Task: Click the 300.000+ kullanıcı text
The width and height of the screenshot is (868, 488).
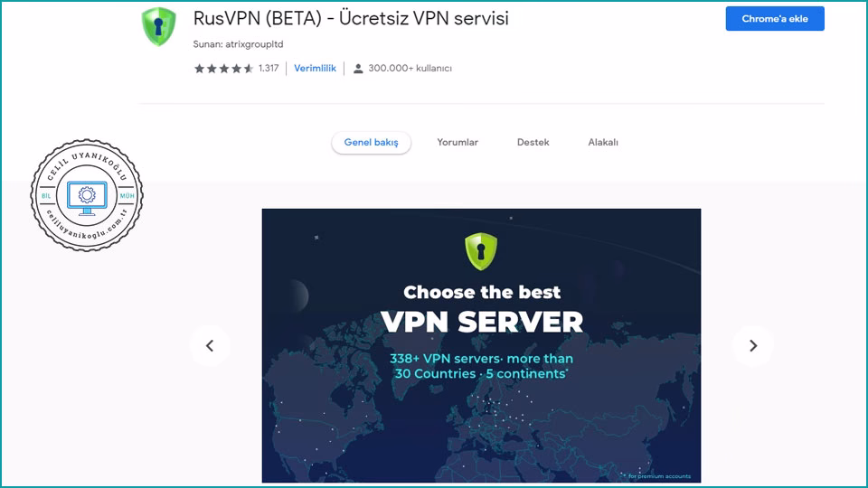Action: coord(410,68)
